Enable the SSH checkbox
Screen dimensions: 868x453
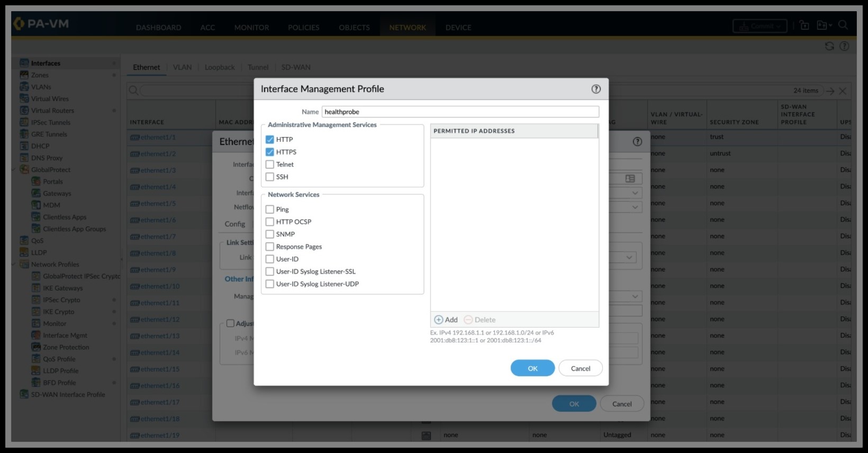[x=270, y=177]
